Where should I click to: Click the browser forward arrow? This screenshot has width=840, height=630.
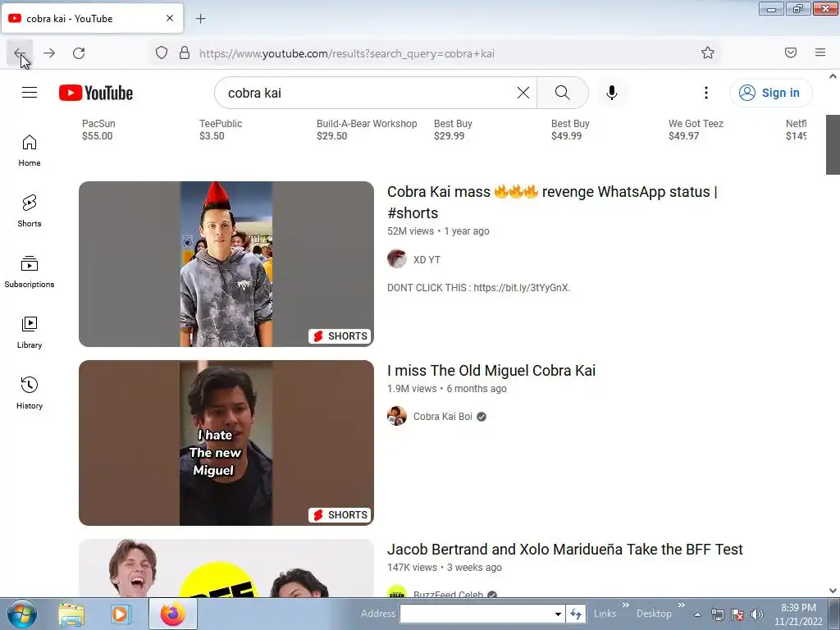pos(49,53)
